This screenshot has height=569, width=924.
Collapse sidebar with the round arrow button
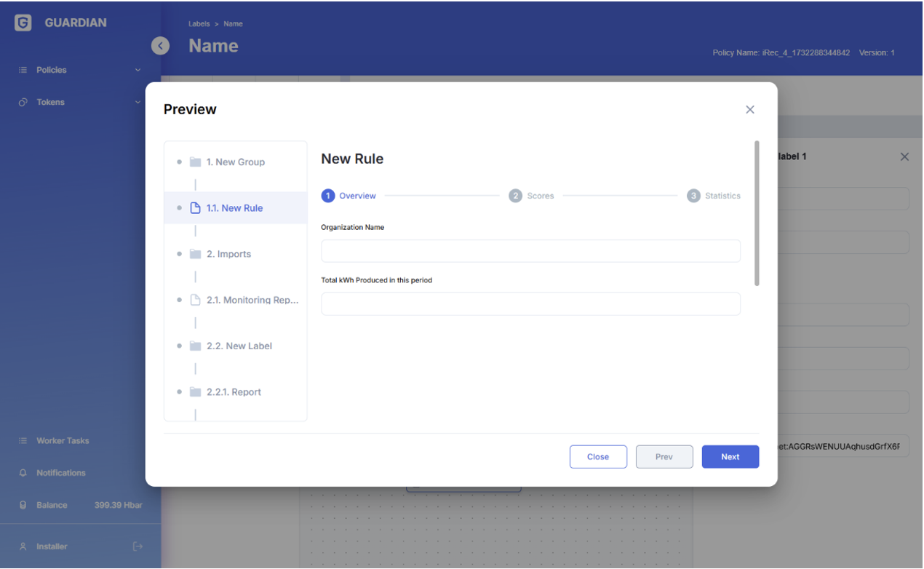click(160, 46)
